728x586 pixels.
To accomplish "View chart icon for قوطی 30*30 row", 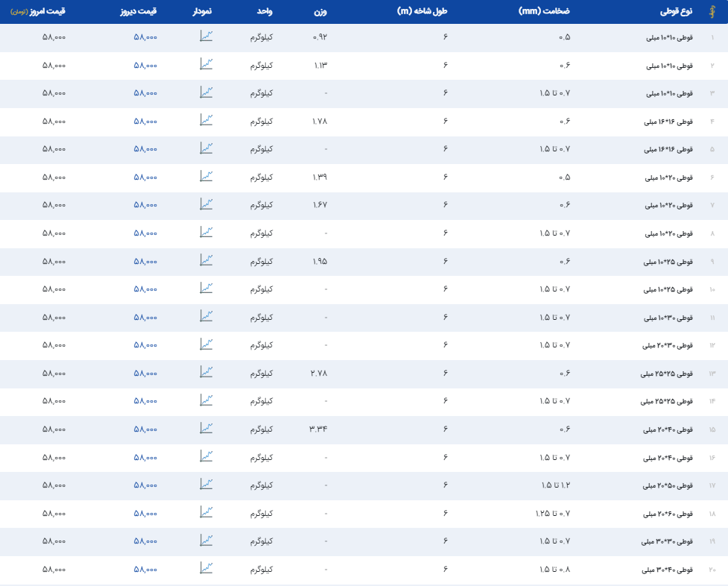I will click(206, 541).
